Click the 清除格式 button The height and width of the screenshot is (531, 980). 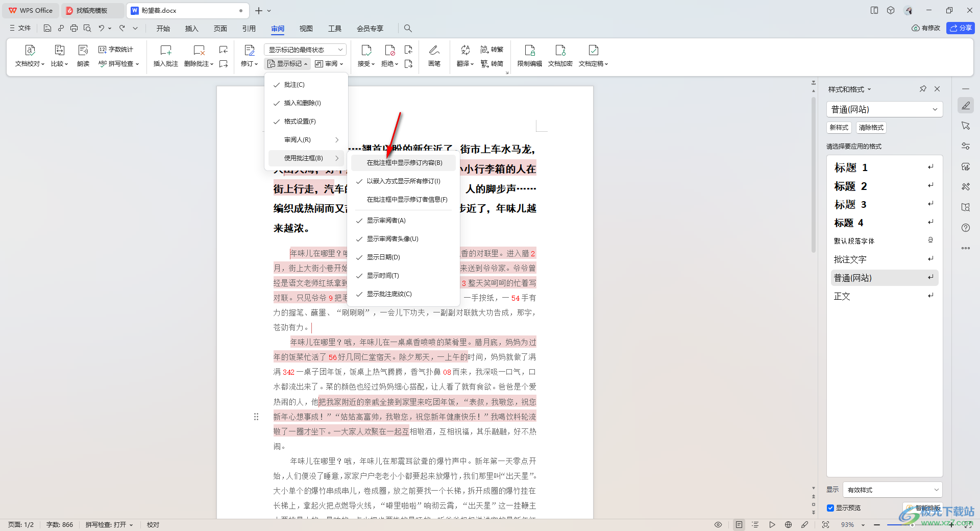(x=871, y=128)
